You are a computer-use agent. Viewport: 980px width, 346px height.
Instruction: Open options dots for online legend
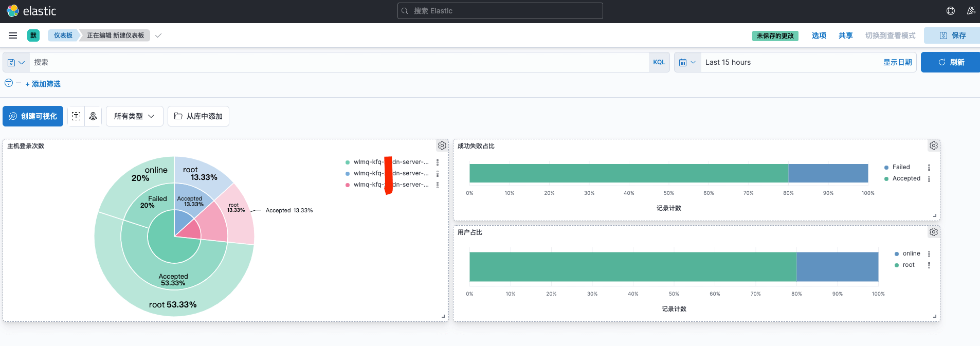929,254
